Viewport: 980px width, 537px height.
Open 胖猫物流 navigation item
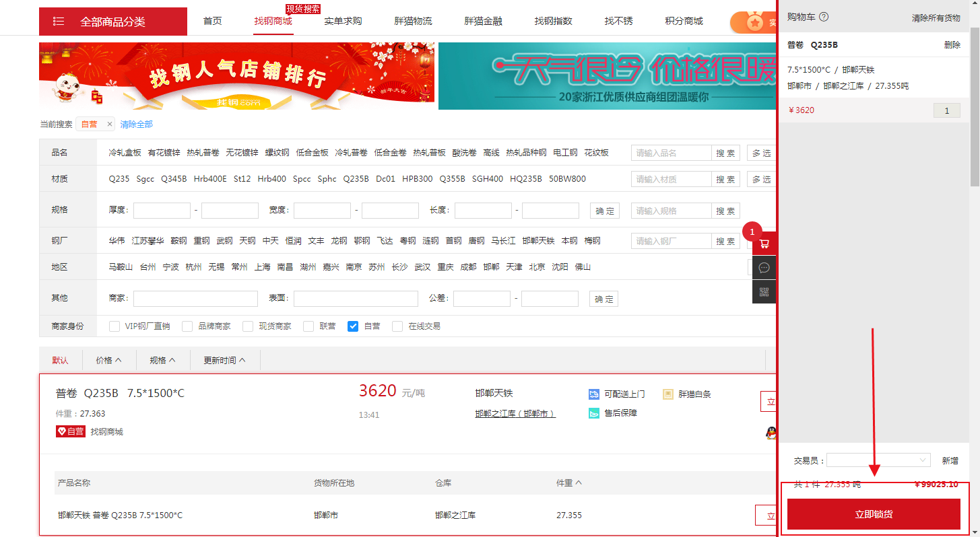[x=413, y=21]
